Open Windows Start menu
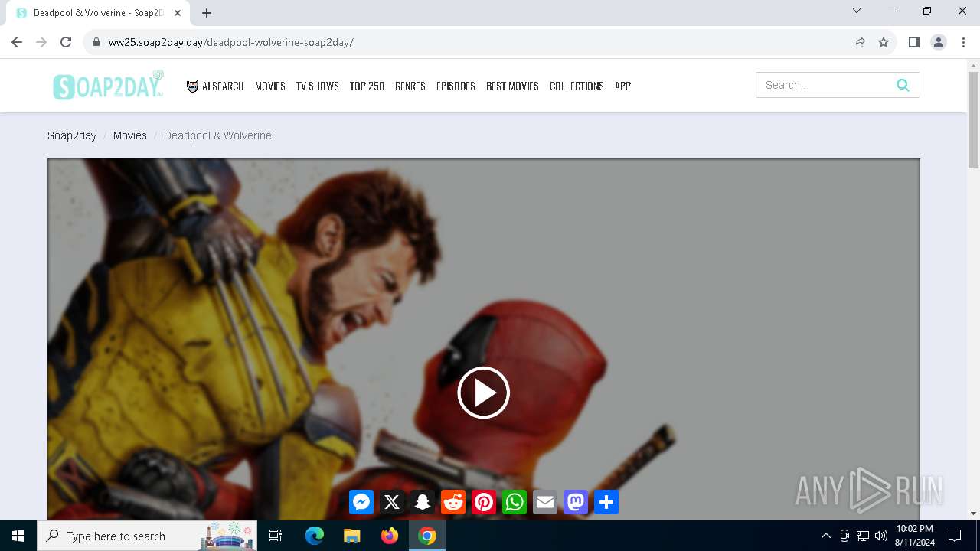The height and width of the screenshot is (551, 980). coord(18,536)
